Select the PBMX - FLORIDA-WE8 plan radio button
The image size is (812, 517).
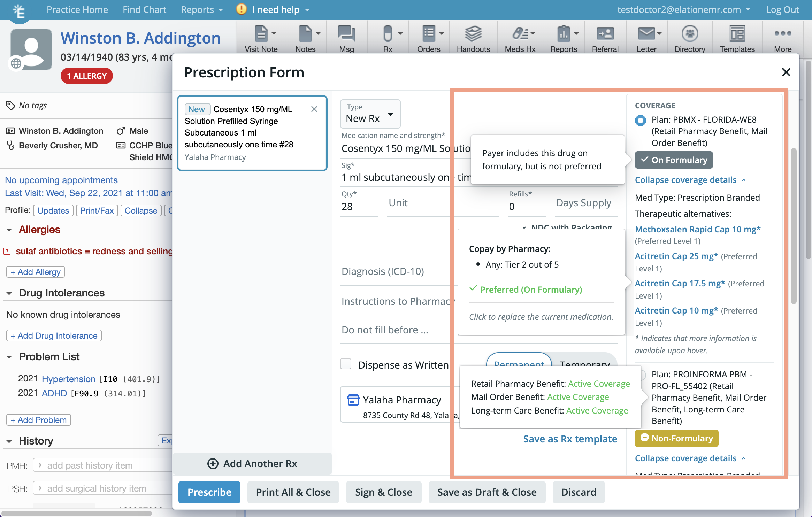640,120
